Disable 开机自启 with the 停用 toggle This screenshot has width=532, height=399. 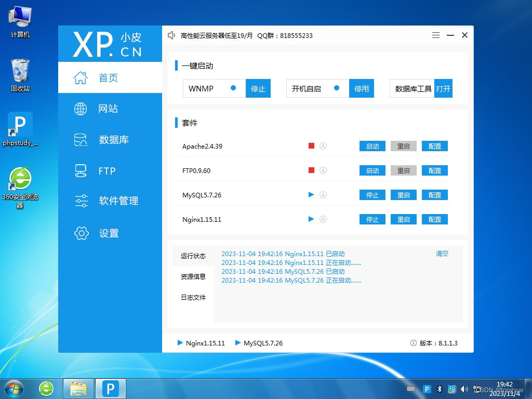click(361, 88)
